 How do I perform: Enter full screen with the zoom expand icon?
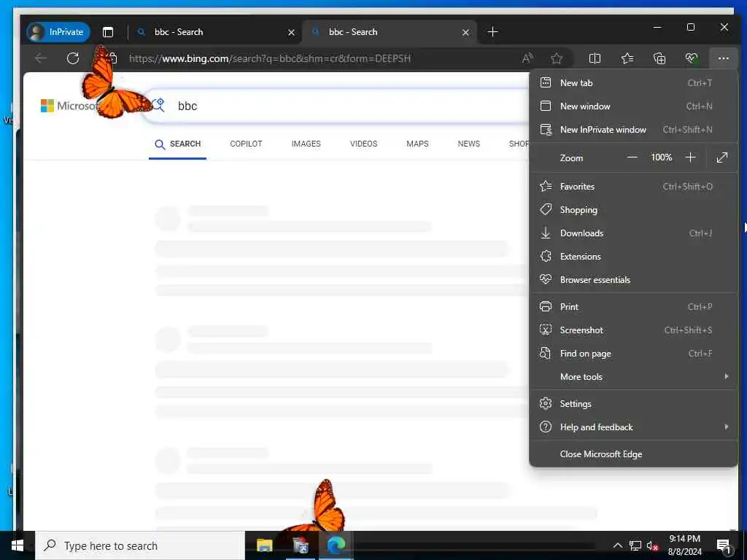[722, 157]
